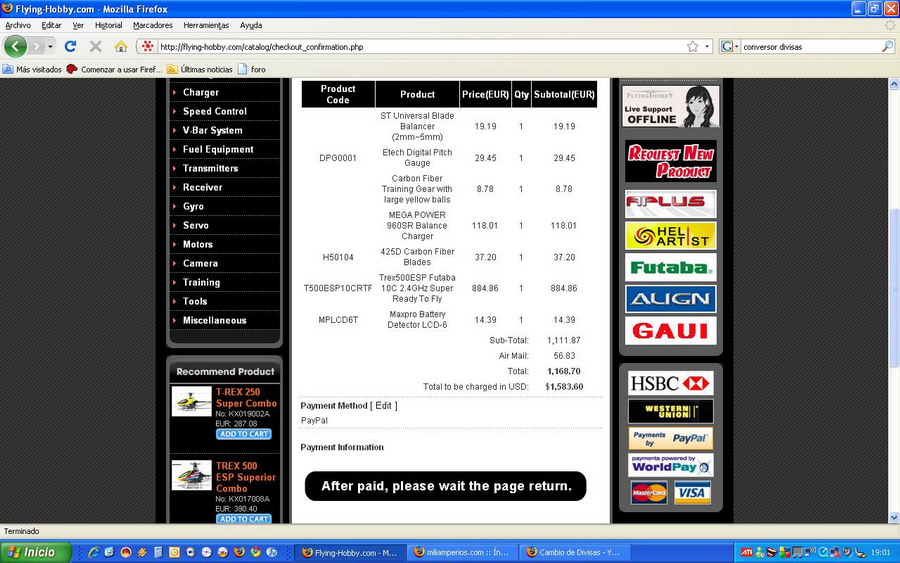
Task: Open the Request New Product banner
Action: click(x=670, y=161)
